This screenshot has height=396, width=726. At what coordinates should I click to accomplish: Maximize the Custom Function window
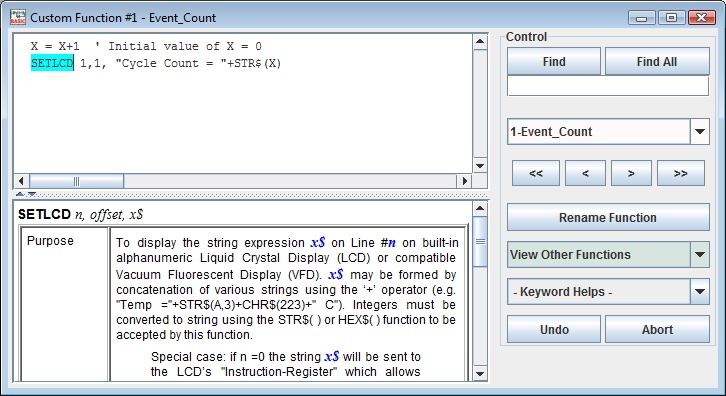pyautogui.click(x=671, y=18)
